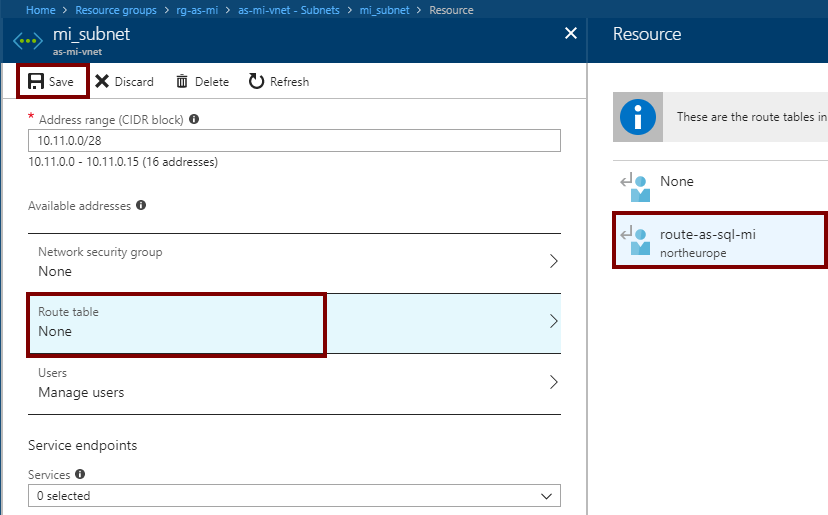Screen dimensions: 828x515
Task: Discard changes to the subnet
Action: click(x=124, y=82)
